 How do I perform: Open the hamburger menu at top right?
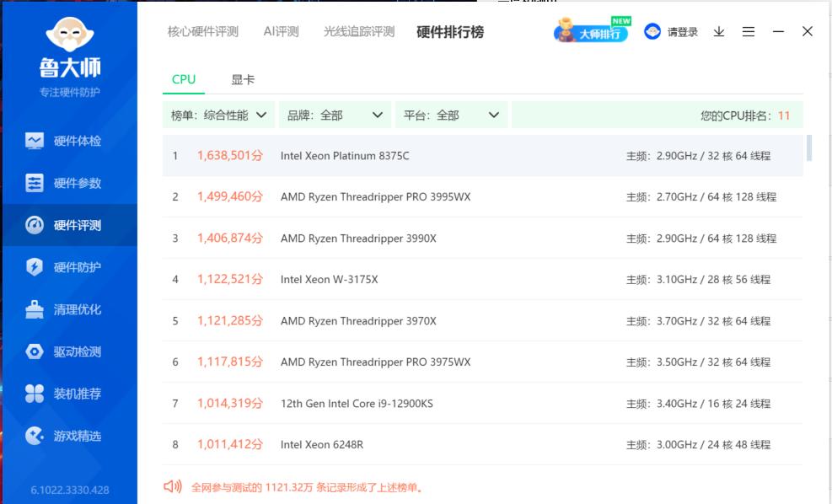[748, 30]
